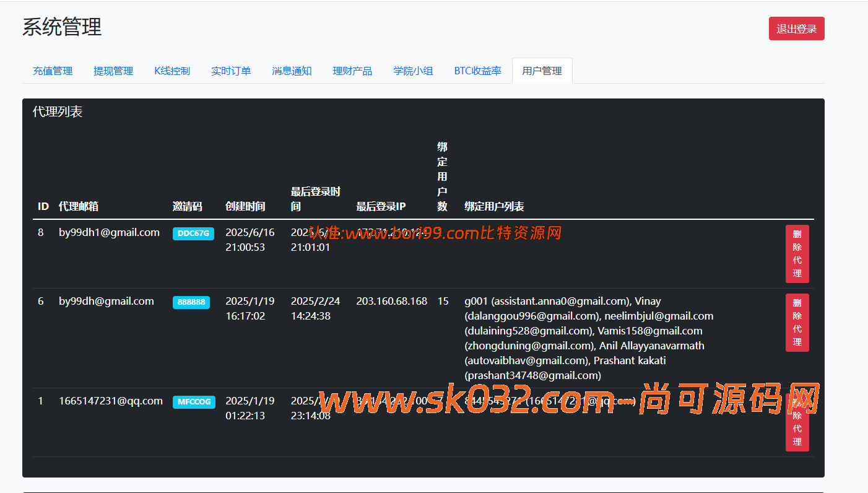Click the 代理邮箱 column header
Image resolution: width=868 pixels, height=493 pixels.
(79, 207)
